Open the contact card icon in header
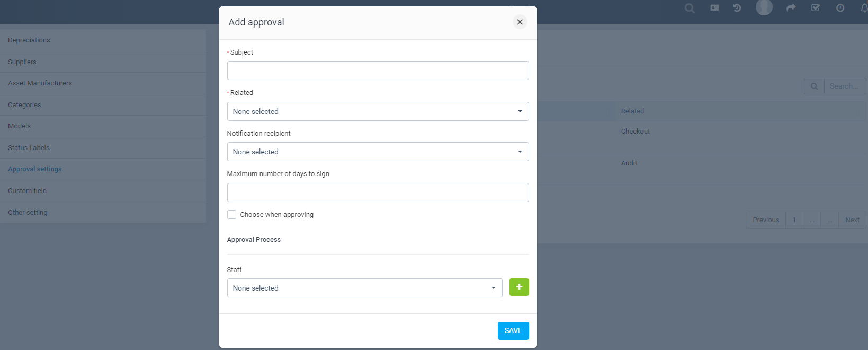This screenshot has height=350, width=868. click(x=714, y=8)
